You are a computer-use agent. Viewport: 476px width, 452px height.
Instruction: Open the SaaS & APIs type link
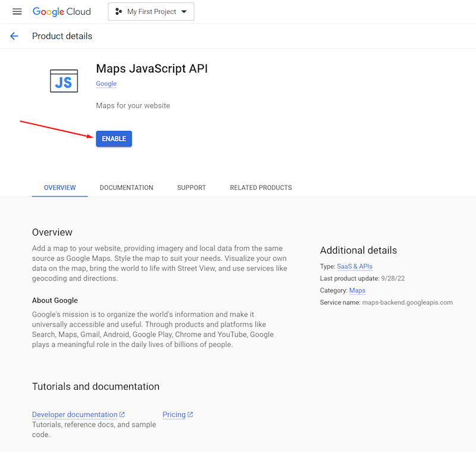[x=355, y=267]
